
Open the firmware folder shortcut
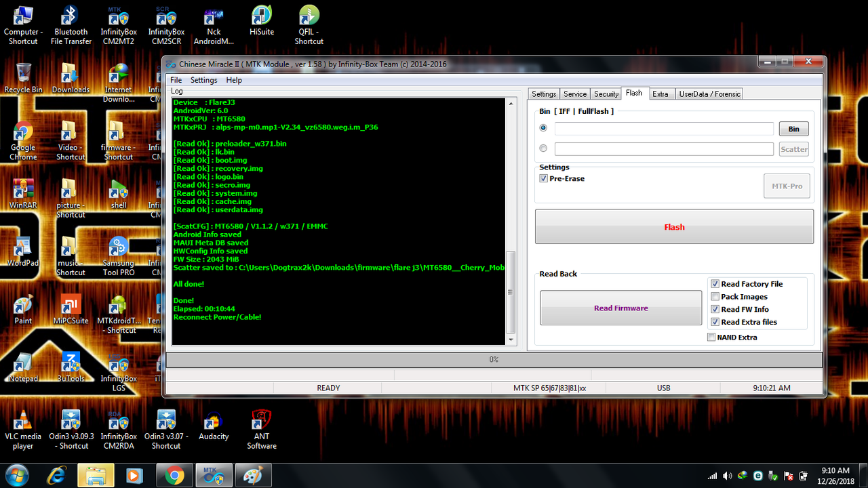pos(119,140)
